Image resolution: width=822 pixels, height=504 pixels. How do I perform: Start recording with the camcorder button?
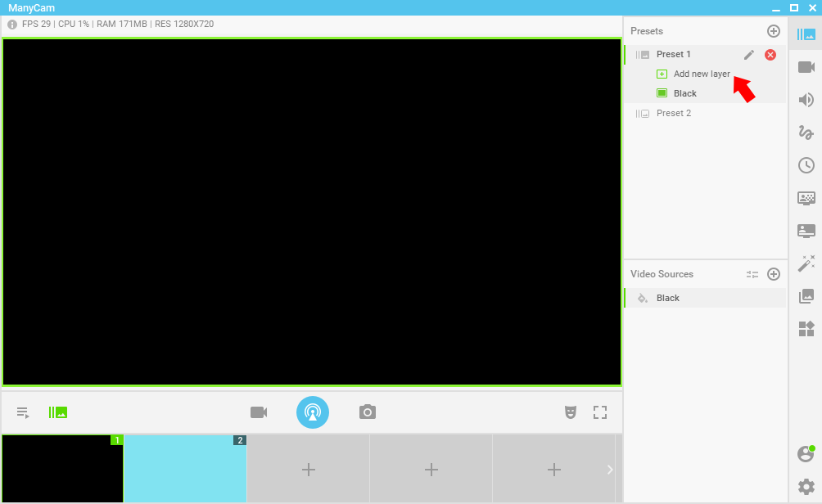(x=259, y=412)
